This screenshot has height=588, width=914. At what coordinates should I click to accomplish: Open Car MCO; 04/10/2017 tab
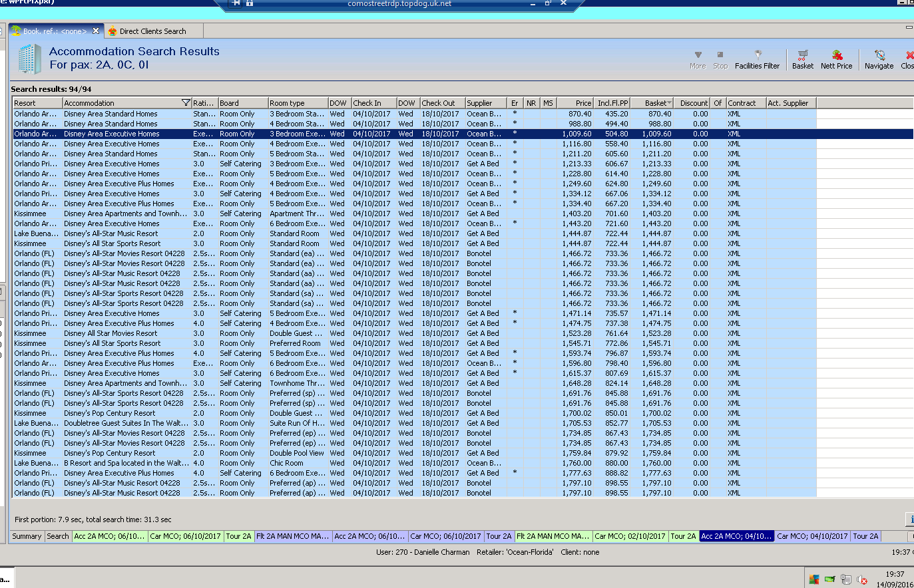811,536
